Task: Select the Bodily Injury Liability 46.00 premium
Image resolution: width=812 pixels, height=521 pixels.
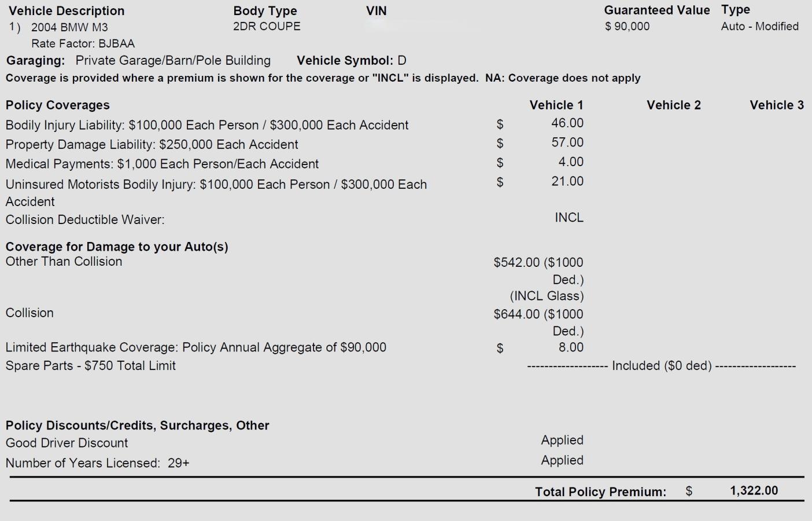Action: (567, 123)
